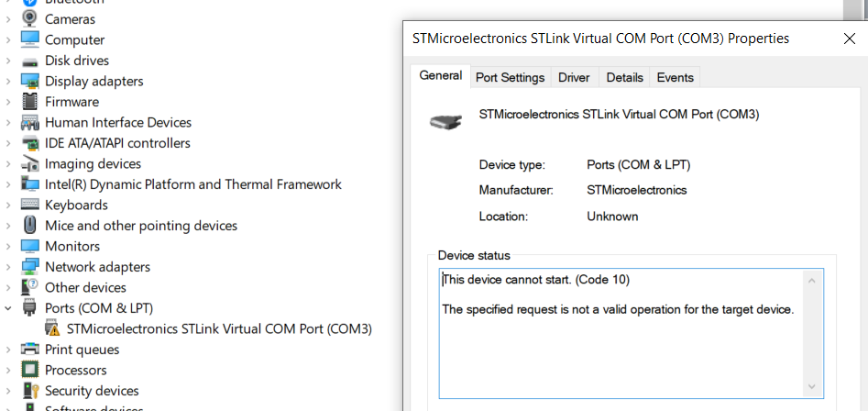Click the IDE ATA/ATAPI controllers icon
868x411 pixels.
(x=30, y=143)
